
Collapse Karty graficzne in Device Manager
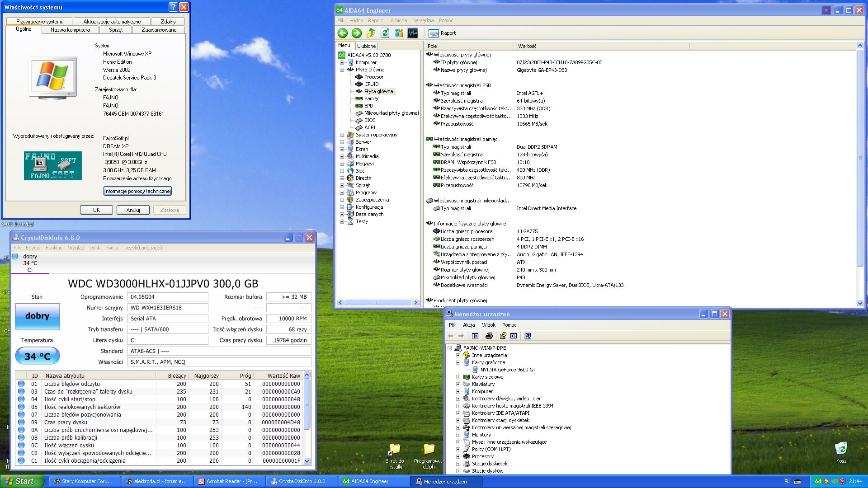tap(458, 362)
